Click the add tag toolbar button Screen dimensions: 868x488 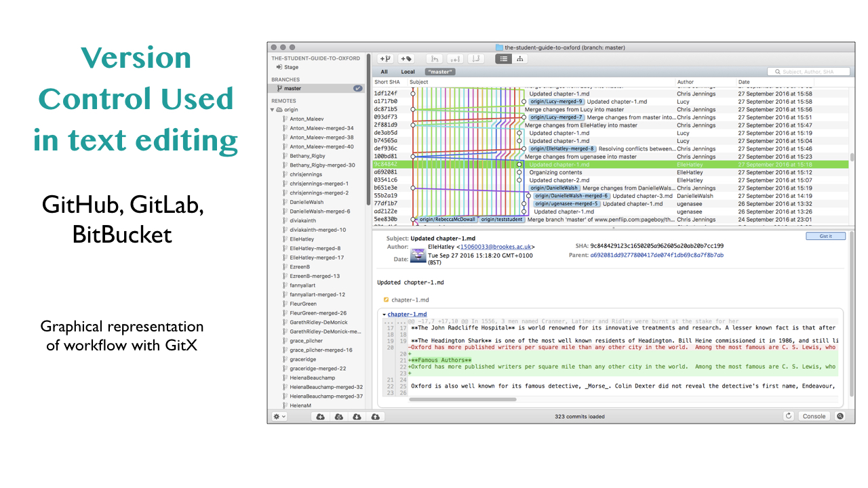[x=406, y=59]
